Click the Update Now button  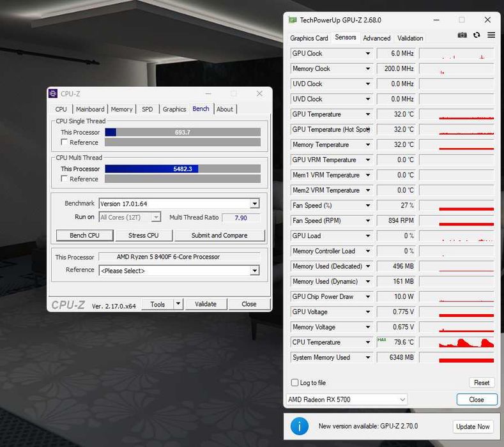[x=473, y=427]
